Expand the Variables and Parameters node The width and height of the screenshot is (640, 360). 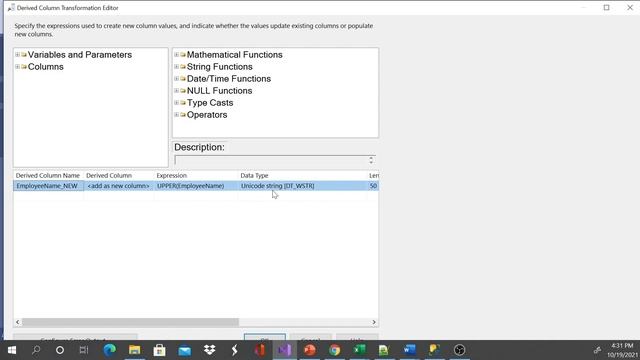(17, 55)
